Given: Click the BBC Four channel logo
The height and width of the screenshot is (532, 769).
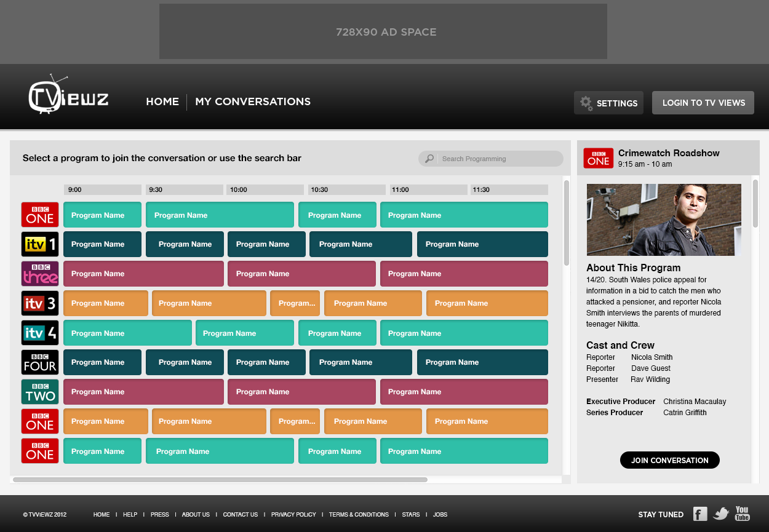Looking at the screenshot, I should (40, 362).
